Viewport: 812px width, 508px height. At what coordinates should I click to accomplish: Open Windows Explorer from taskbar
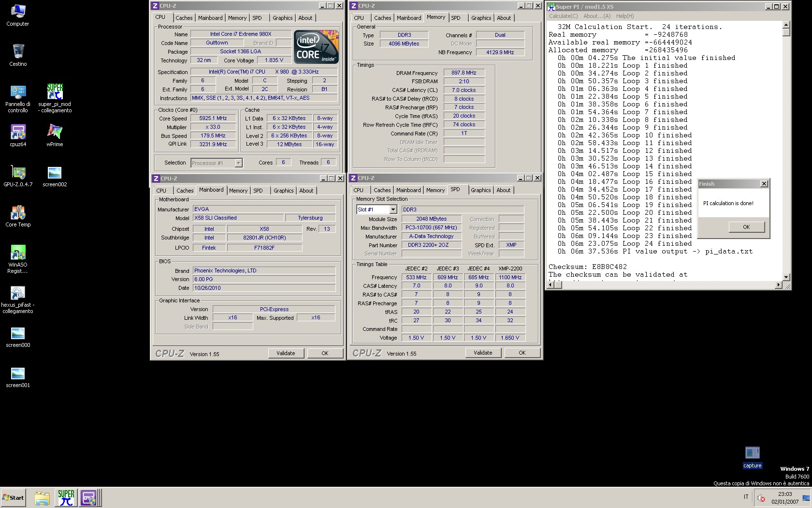coord(42,498)
